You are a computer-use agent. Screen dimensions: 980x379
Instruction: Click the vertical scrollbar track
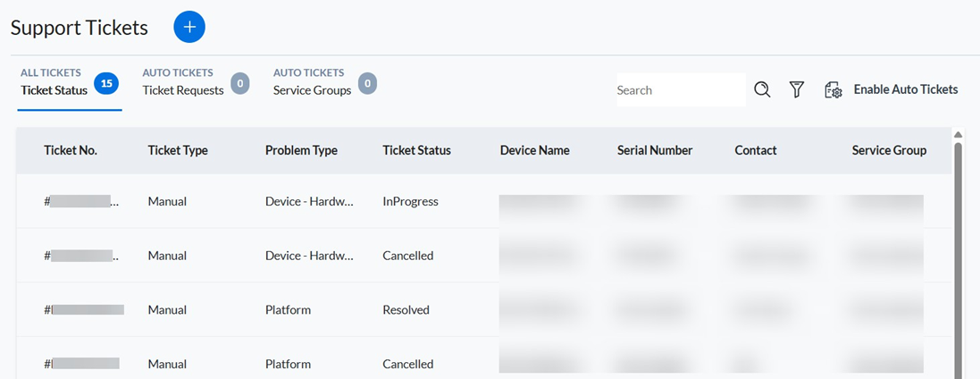click(x=959, y=259)
